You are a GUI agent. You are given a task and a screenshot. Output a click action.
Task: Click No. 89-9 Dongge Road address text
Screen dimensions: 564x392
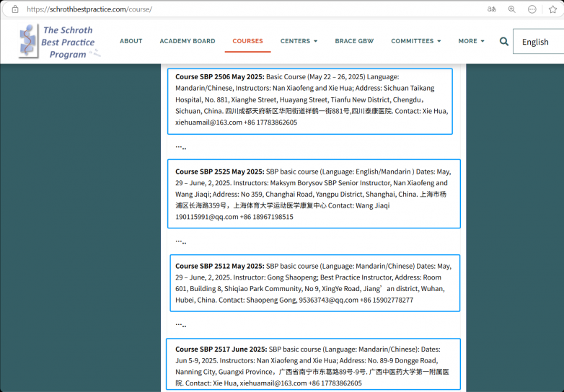[402, 360]
